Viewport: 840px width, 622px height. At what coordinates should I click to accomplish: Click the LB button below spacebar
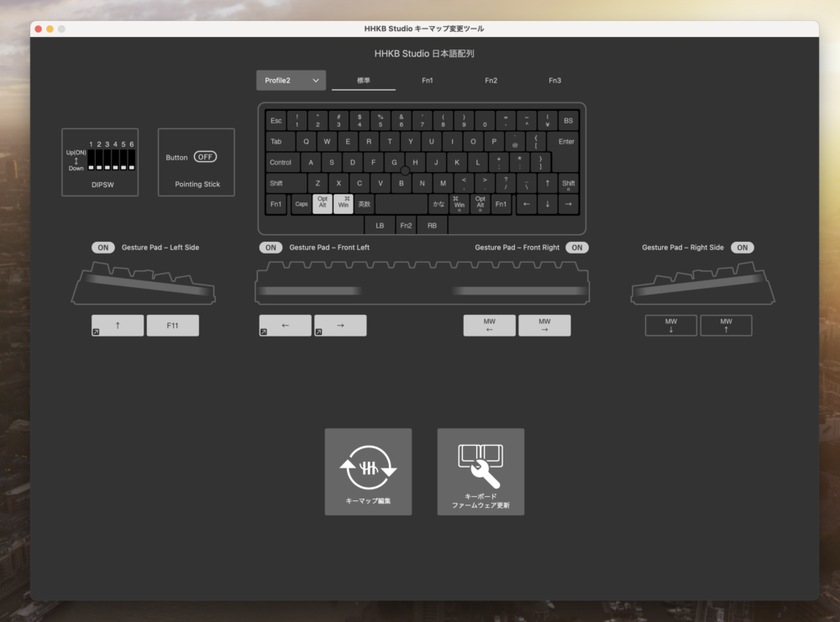tap(380, 225)
